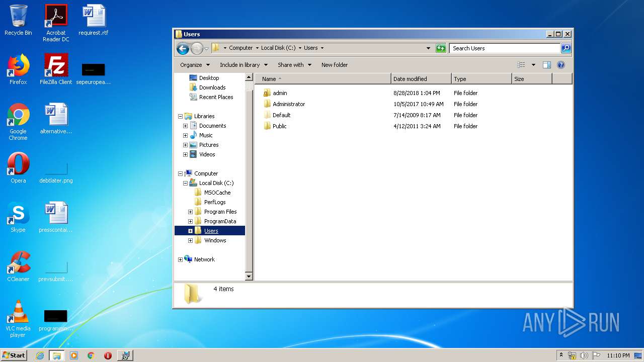The width and height of the screenshot is (644, 362).
Task: Select FileZilla Client desktop icon
Action: (56, 69)
